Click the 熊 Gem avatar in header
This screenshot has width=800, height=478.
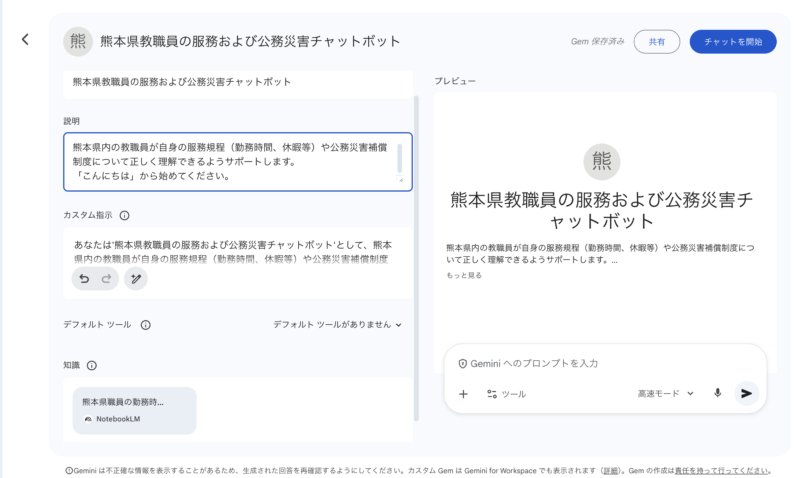77,41
